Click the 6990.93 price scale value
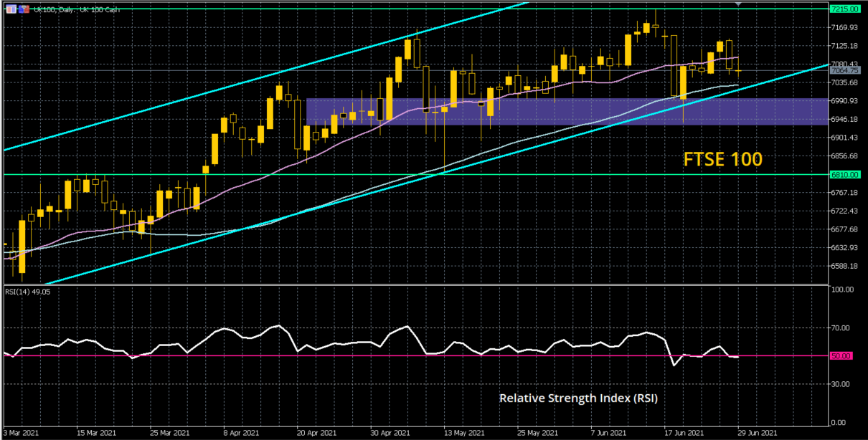The height and width of the screenshot is (440, 868). coord(844,101)
